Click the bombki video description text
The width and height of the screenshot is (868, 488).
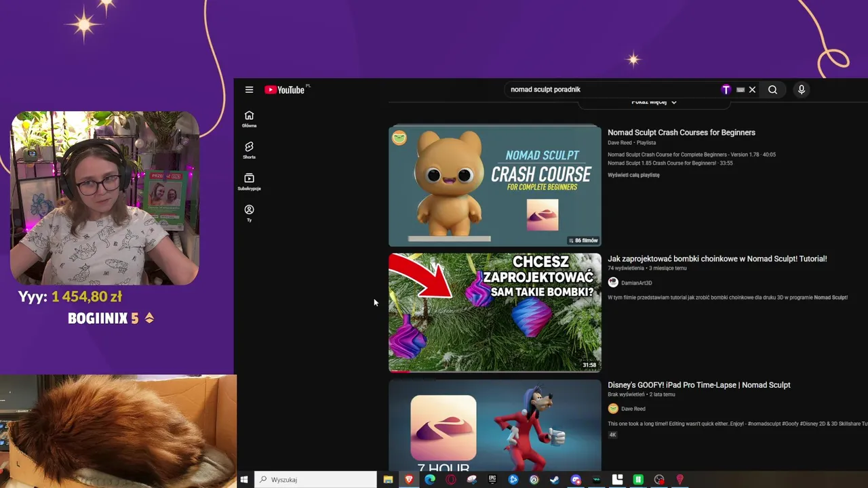(x=728, y=298)
